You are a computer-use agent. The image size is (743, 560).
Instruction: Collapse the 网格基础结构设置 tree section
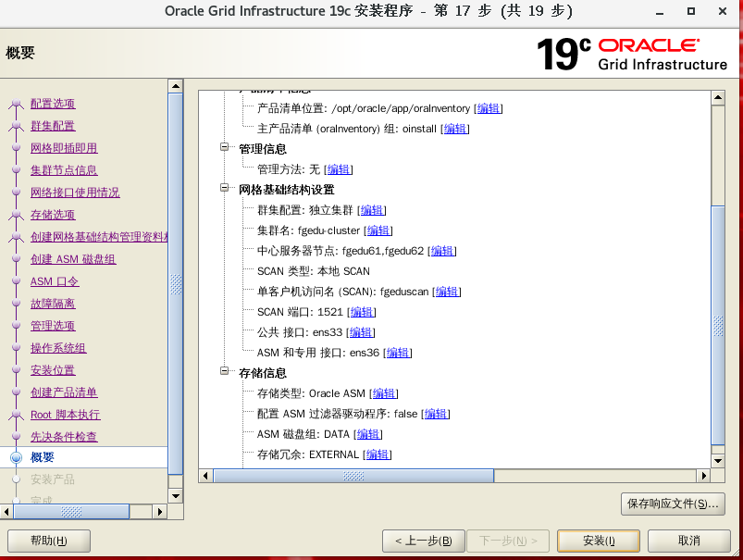(225, 188)
